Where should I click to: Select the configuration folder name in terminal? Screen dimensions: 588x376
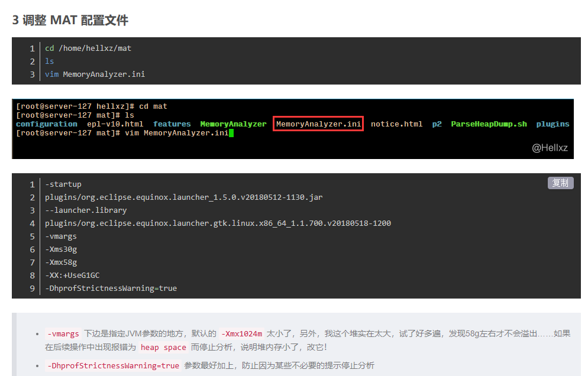(x=46, y=124)
